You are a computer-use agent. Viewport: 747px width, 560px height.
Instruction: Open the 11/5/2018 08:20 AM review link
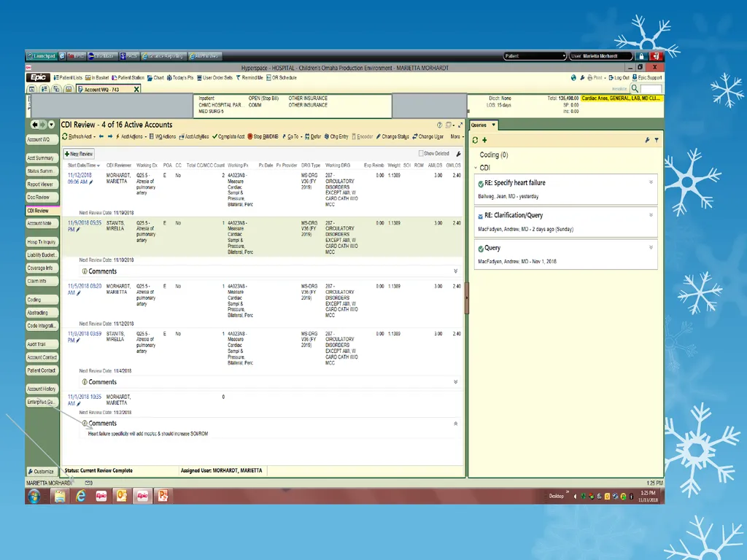point(85,289)
